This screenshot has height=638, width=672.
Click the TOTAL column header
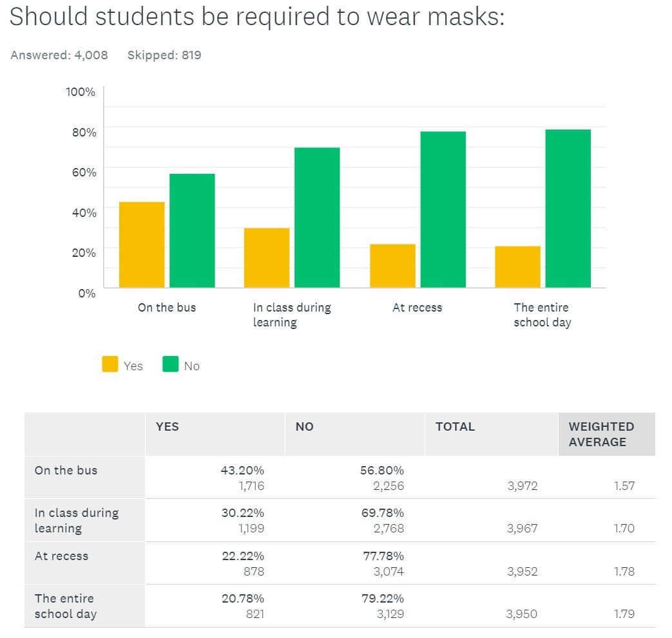(x=455, y=427)
